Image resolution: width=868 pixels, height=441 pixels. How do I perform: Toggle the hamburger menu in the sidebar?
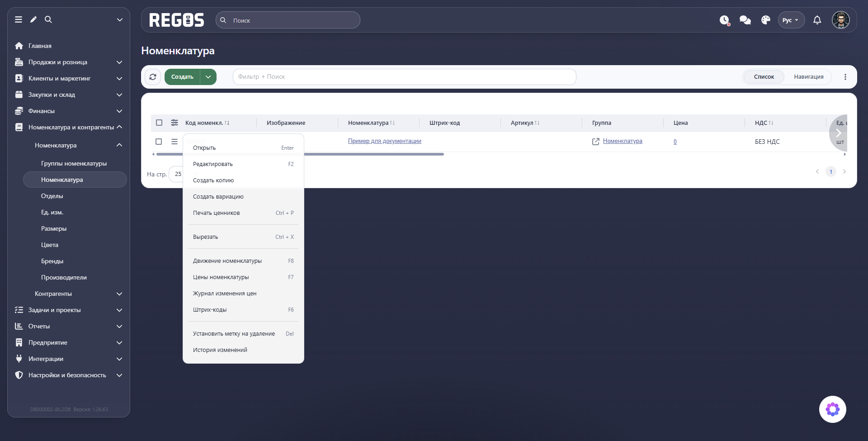19,19
